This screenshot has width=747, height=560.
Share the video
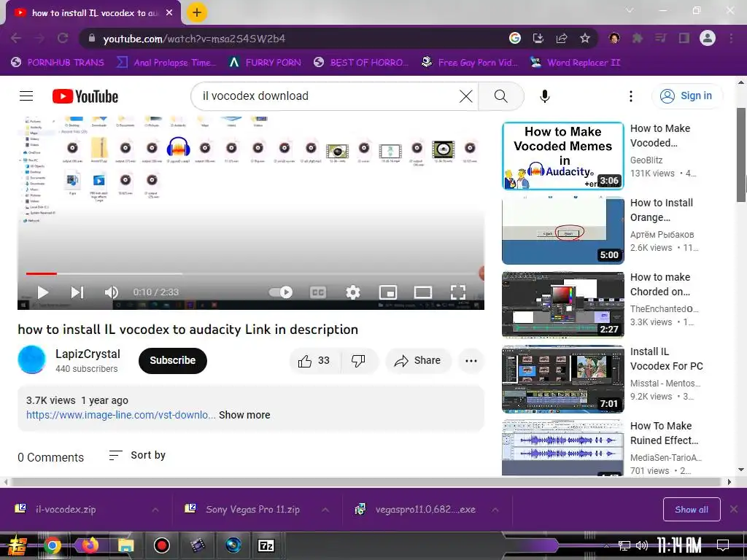click(418, 360)
